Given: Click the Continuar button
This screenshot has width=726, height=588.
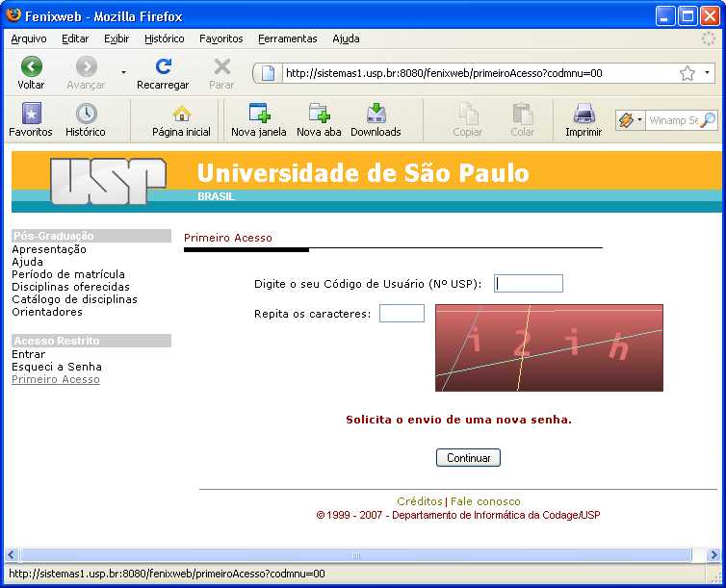Looking at the screenshot, I should [468, 458].
